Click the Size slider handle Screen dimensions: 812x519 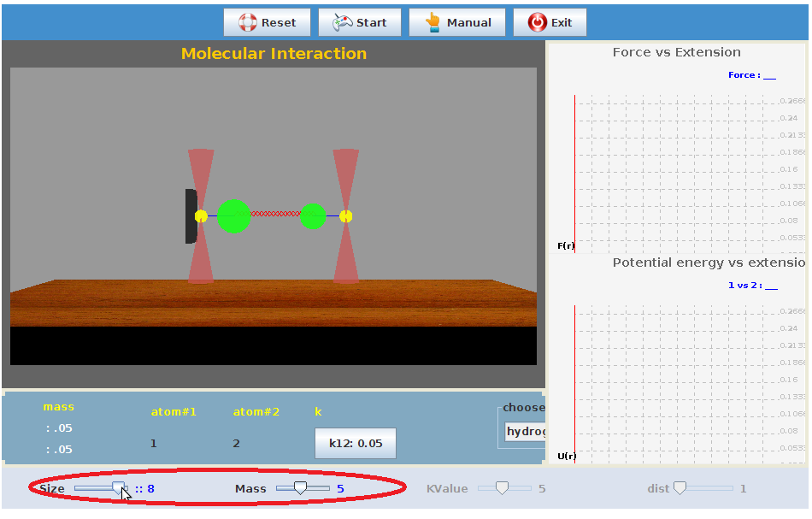click(x=119, y=487)
